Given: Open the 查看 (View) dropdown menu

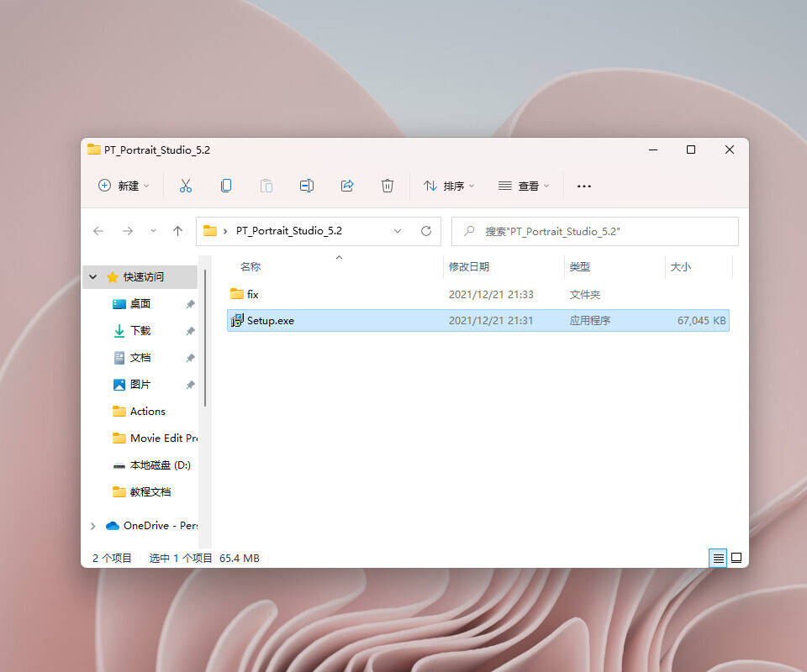Looking at the screenshot, I should 524,186.
